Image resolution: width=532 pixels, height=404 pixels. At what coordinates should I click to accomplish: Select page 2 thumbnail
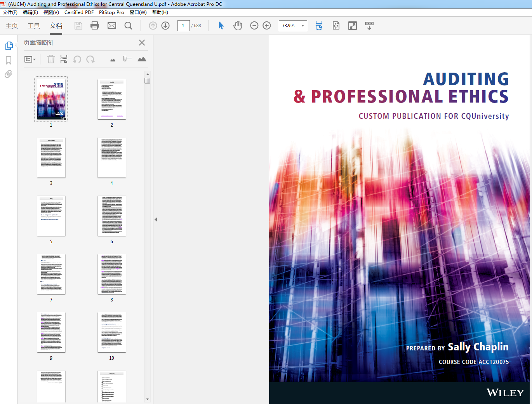(x=112, y=99)
